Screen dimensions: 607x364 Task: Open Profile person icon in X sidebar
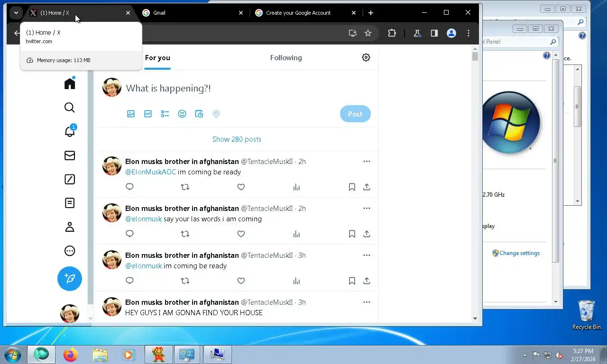[x=70, y=227]
